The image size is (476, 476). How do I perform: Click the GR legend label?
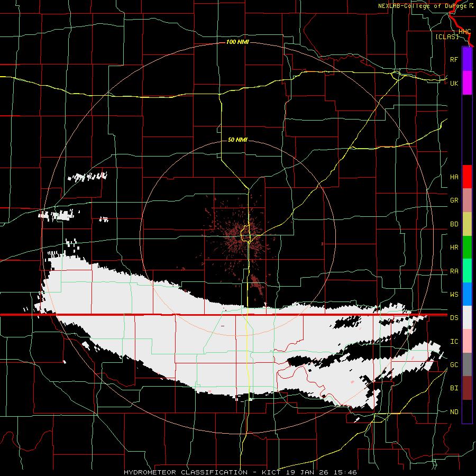454,200
